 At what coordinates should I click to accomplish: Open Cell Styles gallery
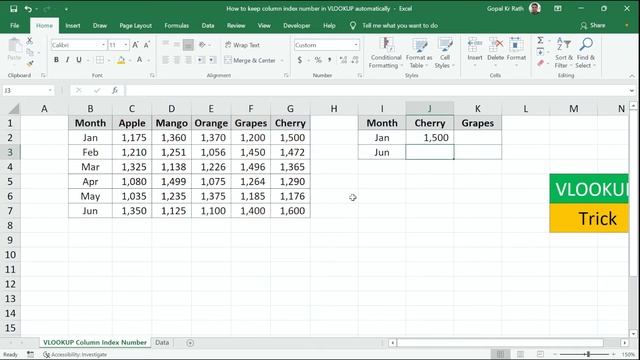[444, 53]
